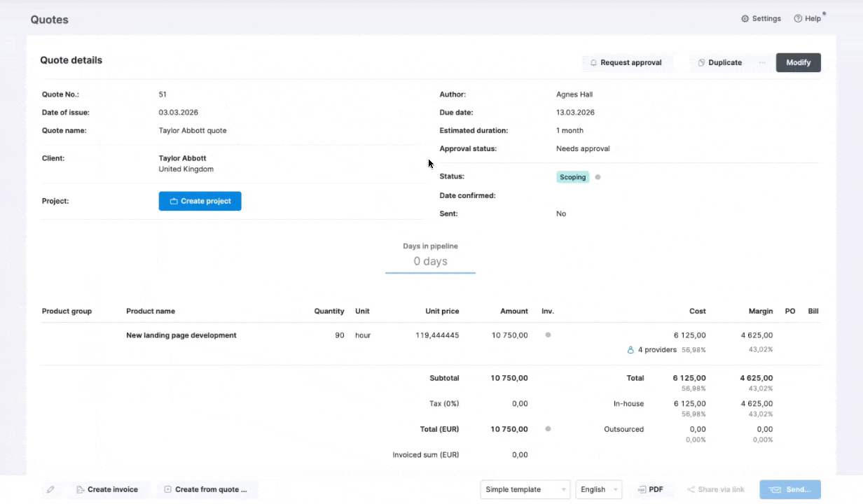Click the grey dot next to Scoping status
The height and width of the screenshot is (504, 863).
coord(598,177)
